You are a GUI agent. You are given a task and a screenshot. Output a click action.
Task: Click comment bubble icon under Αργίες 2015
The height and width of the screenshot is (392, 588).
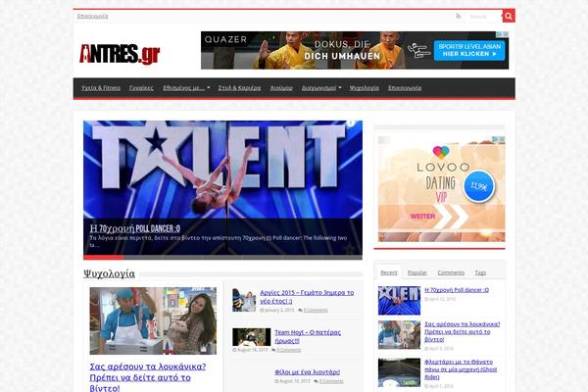coord(300,311)
